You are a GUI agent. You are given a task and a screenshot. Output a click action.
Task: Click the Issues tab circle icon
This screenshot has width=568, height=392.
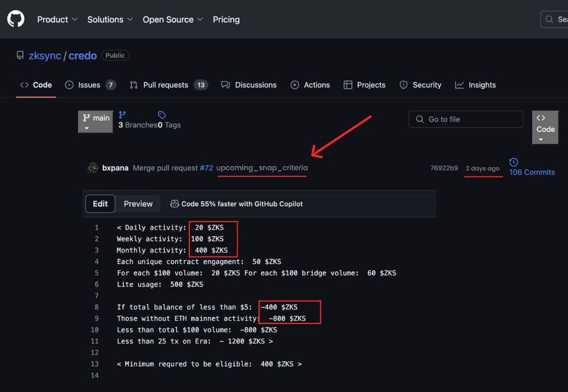coord(69,85)
